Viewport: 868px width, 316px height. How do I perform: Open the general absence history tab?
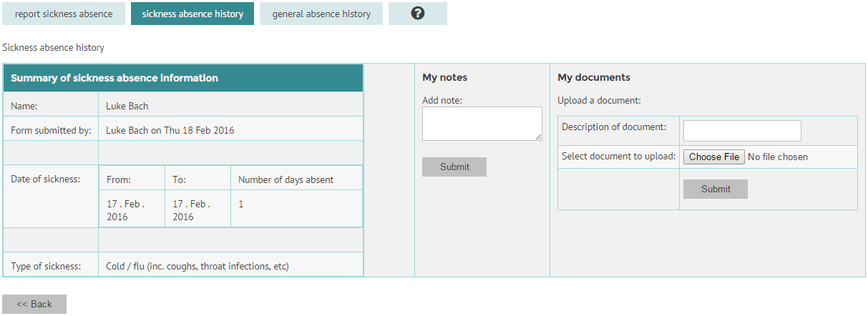click(x=321, y=14)
